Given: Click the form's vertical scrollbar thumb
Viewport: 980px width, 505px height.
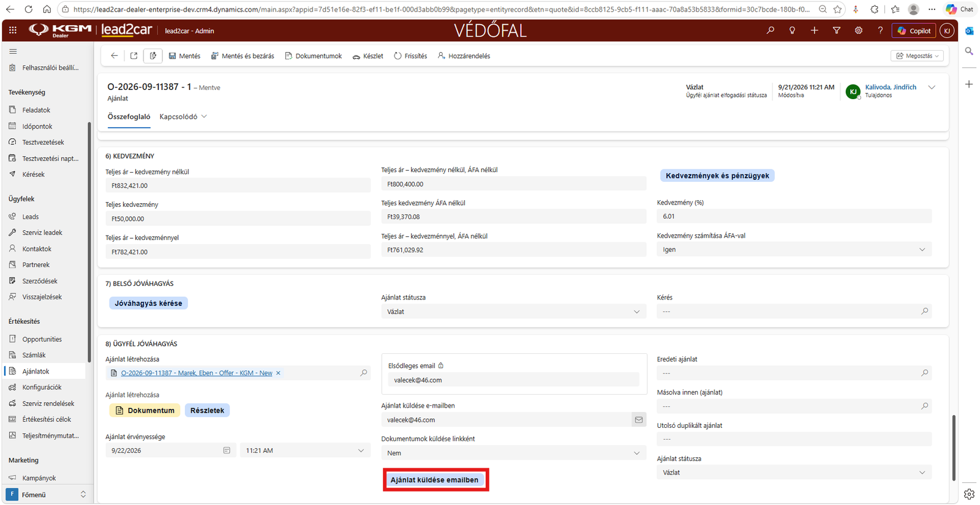Looking at the screenshot, I should point(953,447).
